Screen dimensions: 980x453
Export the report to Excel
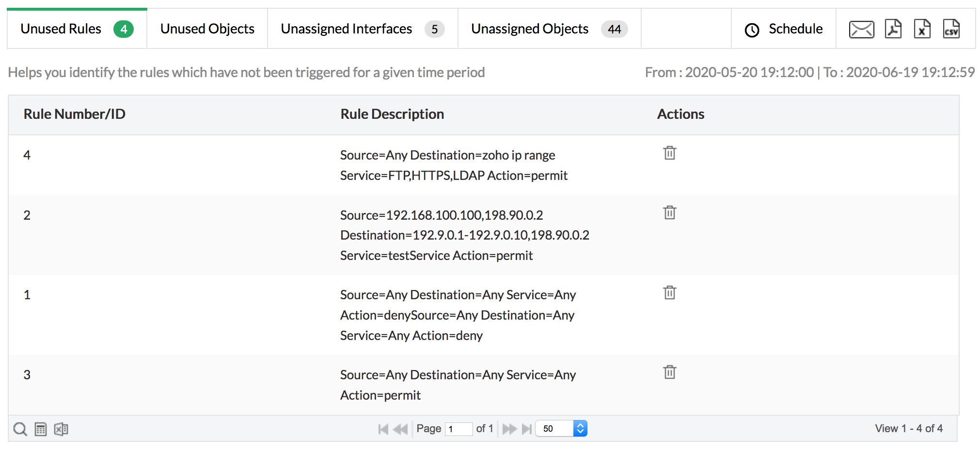click(x=922, y=29)
